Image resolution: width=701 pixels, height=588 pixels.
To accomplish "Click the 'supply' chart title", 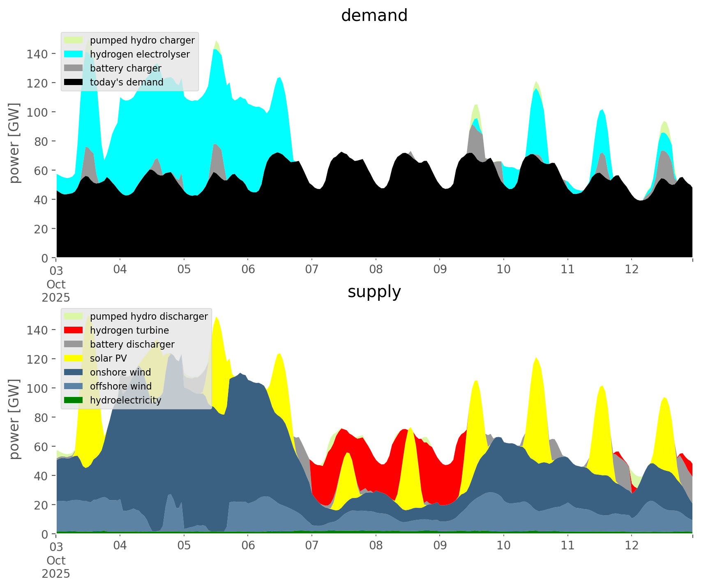I will coord(374,292).
